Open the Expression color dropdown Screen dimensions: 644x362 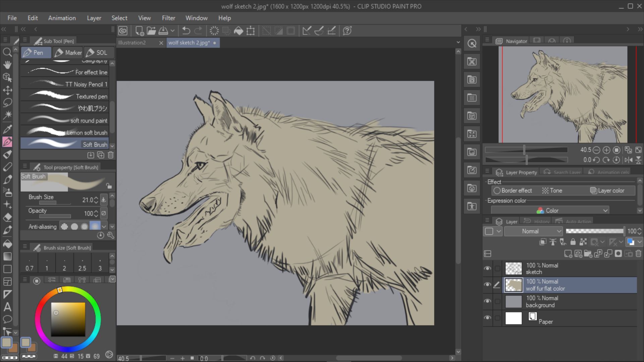pyautogui.click(x=550, y=210)
